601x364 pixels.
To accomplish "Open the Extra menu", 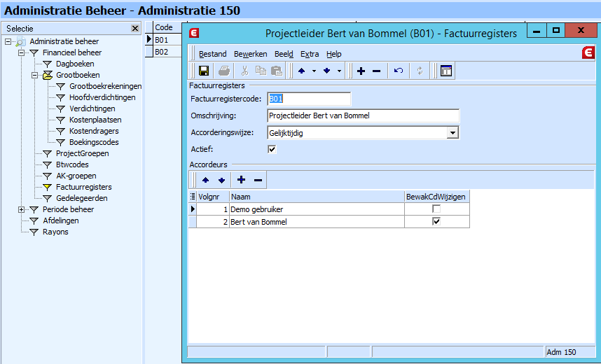I will [310, 54].
